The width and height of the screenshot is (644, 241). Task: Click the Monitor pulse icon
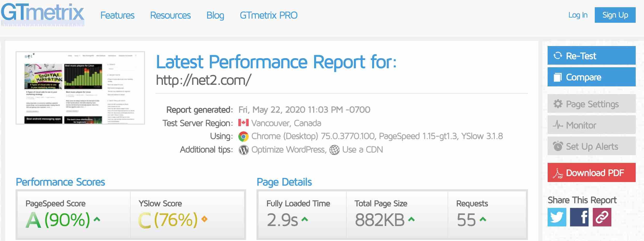click(x=558, y=125)
